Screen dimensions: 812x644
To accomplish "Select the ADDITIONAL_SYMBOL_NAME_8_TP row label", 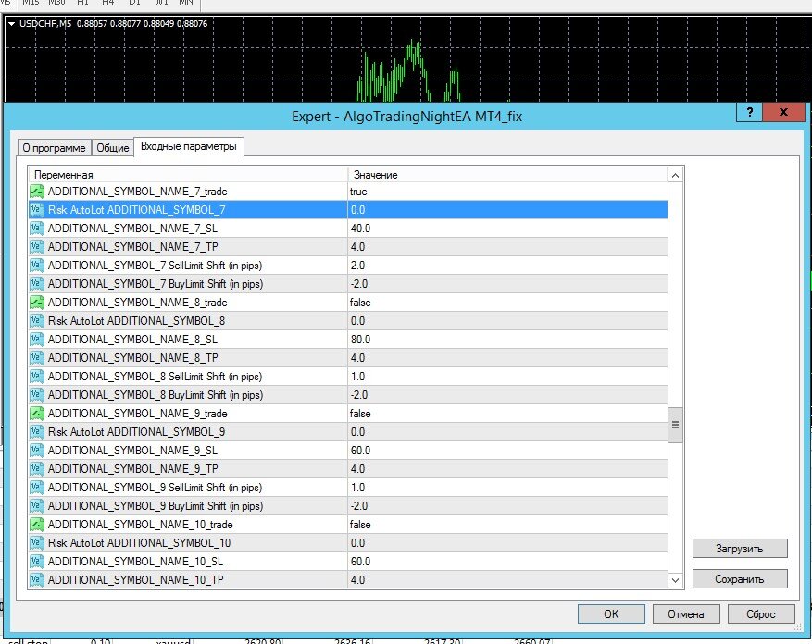I will (x=133, y=358).
